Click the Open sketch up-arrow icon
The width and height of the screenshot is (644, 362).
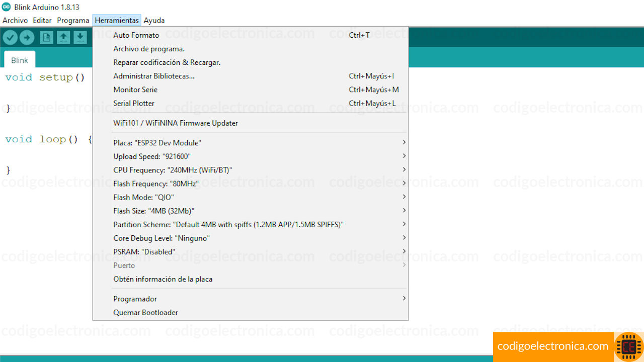tap(63, 37)
